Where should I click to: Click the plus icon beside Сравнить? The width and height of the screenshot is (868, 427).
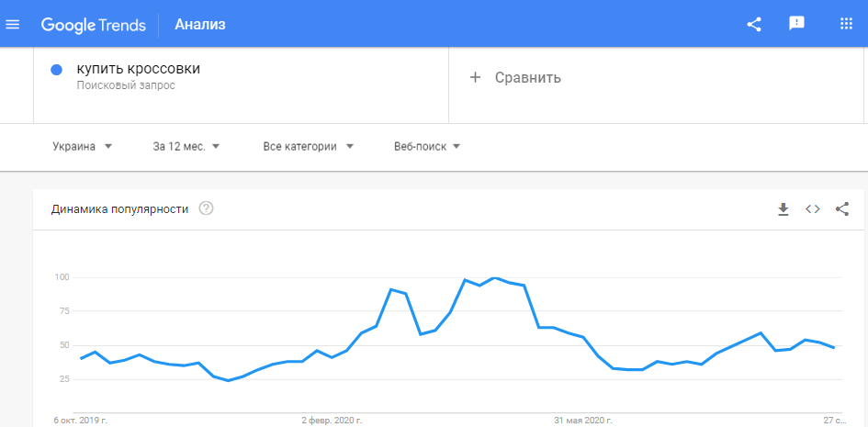(474, 77)
